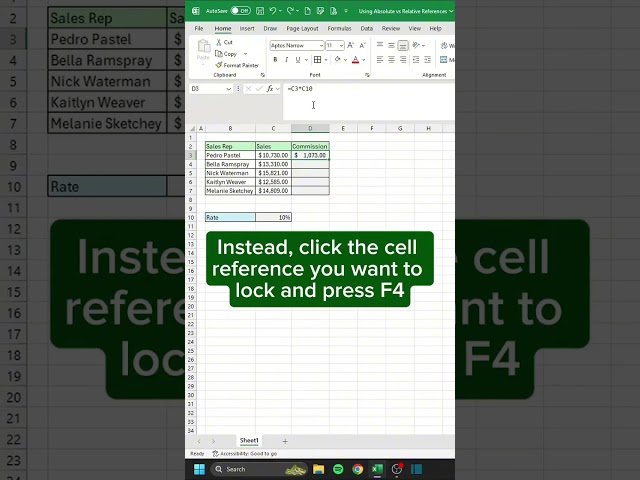Click the New Sheet plus icon
This screenshot has width=640, height=480.
(x=285, y=441)
